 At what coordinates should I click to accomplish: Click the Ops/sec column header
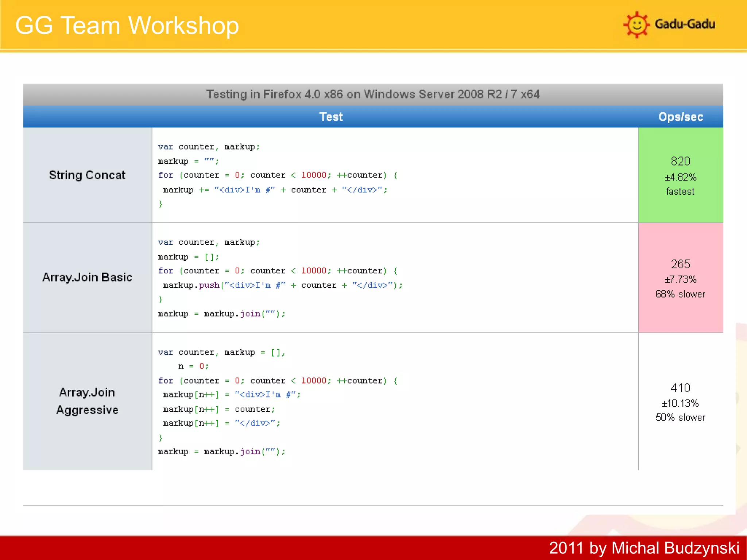(x=681, y=117)
